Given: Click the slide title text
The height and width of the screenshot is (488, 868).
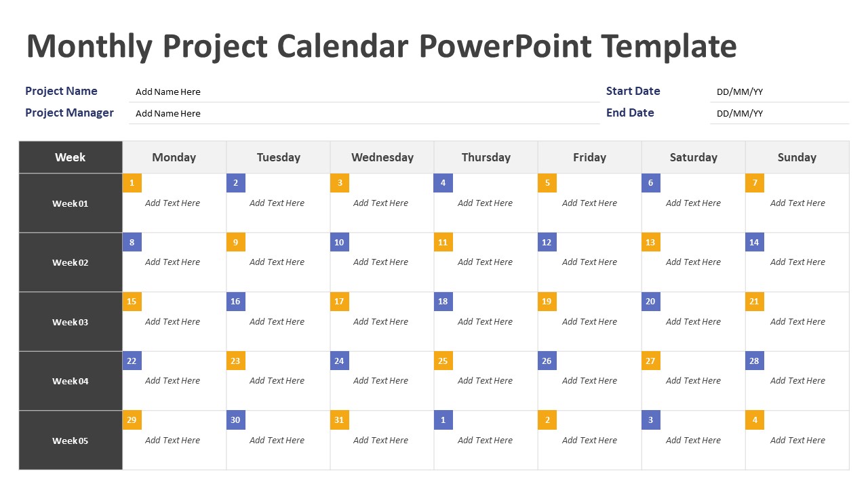Looking at the screenshot, I should click(381, 46).
